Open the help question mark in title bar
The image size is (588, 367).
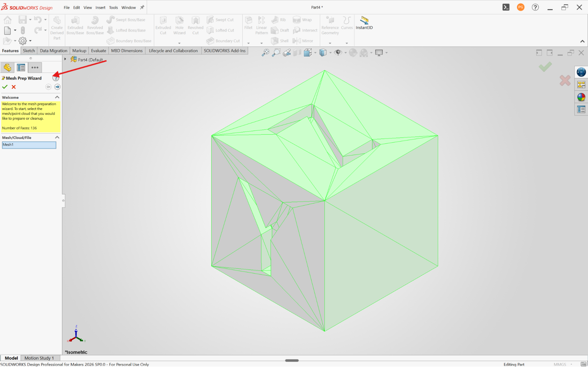(535, 7)
